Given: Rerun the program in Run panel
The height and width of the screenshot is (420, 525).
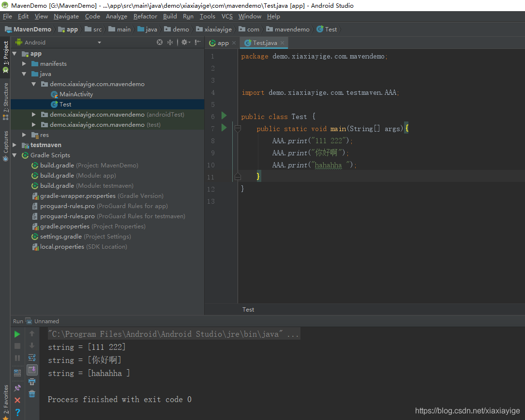Looking at the screenshot, I should [17, 334].
